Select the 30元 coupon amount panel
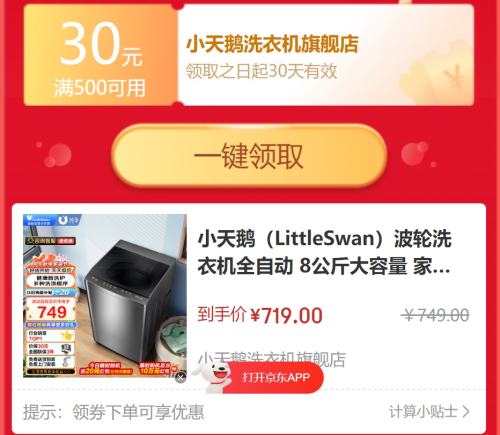Image resolution: width=500 pixels, height=435 pixels. [101, 55]
